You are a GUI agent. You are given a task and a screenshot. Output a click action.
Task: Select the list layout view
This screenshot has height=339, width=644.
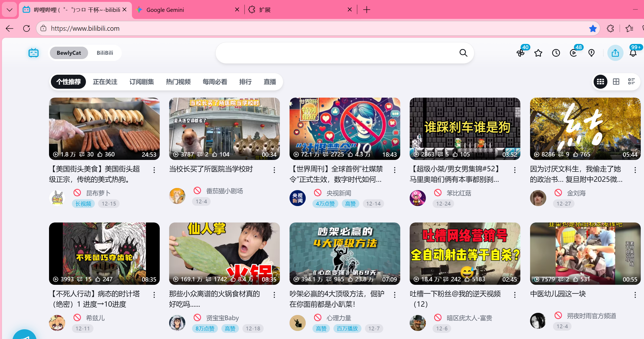pos(631,81)
